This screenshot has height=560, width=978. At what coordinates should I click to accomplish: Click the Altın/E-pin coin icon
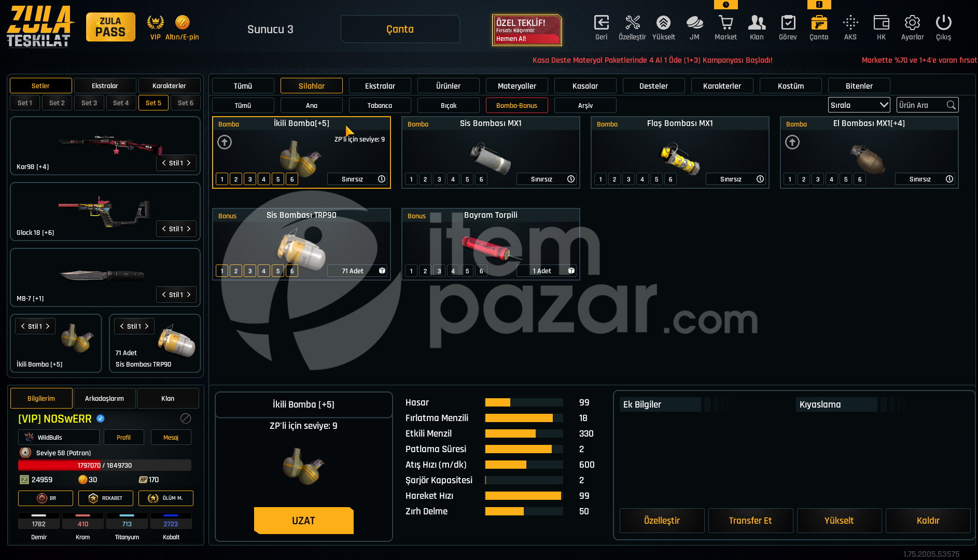pos(182,22)
